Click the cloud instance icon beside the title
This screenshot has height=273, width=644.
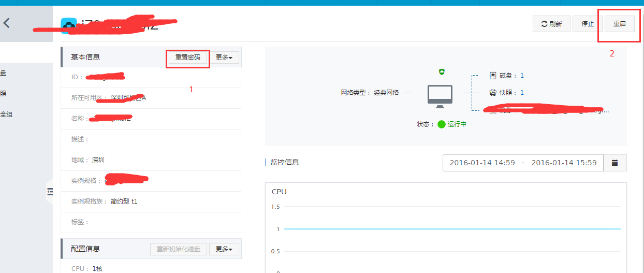tap(68, 26)
